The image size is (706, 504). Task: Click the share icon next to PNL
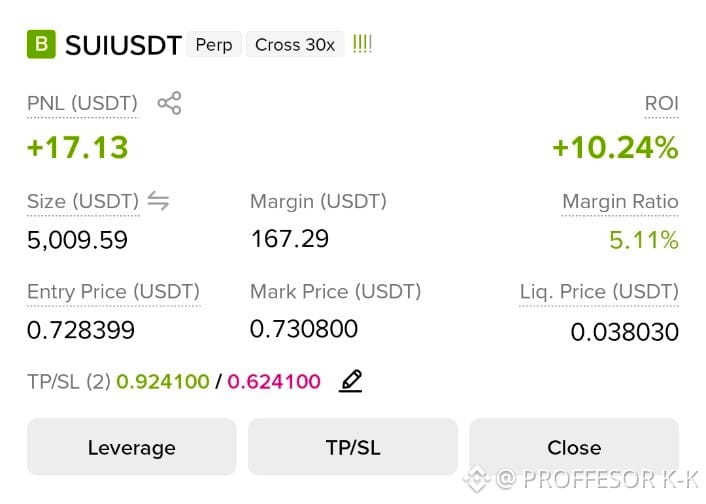(169, 103)
